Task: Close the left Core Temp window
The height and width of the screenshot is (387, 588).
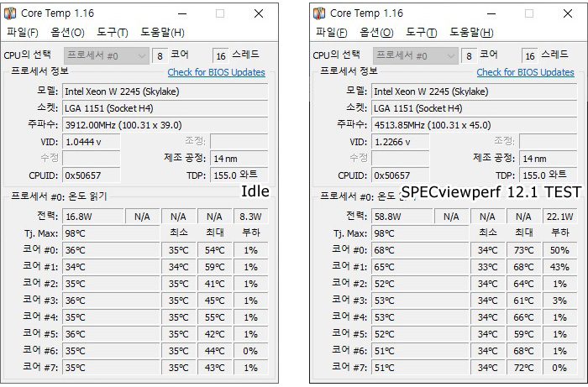Action: pyautogui.click(x=259, y=14)
